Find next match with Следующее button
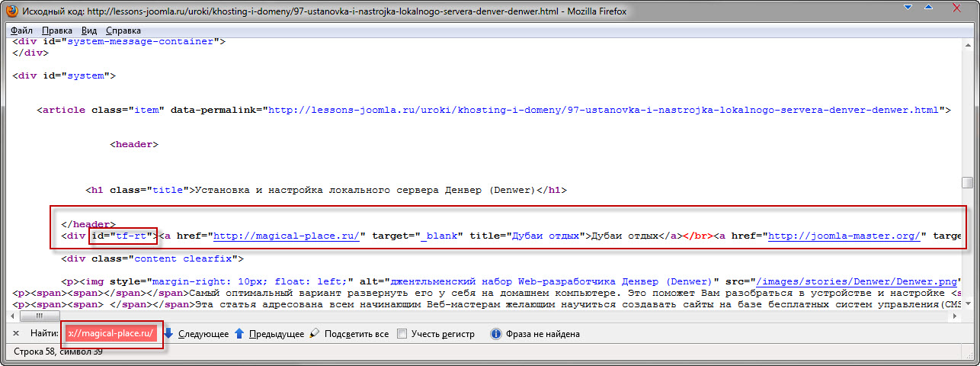The image size is (980, 366). pyautogui.click(x=196, y=334)
